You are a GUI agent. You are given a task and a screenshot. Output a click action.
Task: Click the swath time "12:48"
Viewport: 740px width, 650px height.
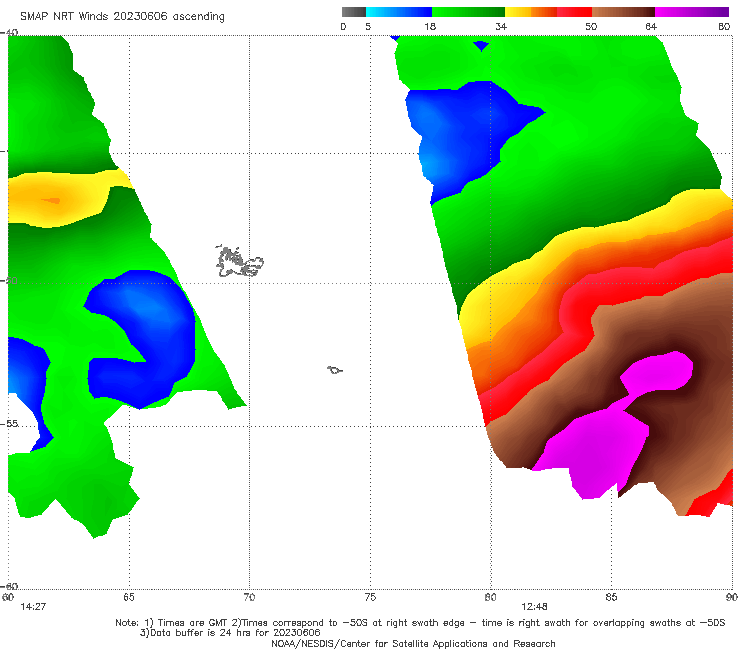point(534,607)
